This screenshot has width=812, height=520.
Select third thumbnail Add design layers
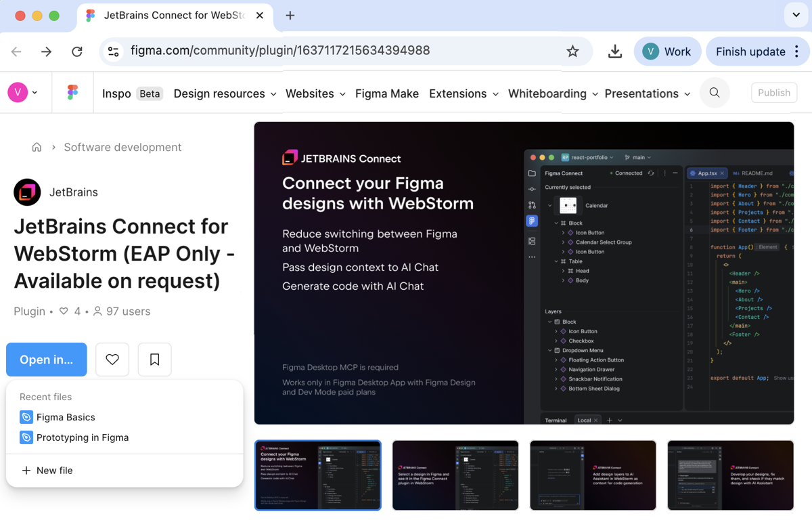pos(593,475)
